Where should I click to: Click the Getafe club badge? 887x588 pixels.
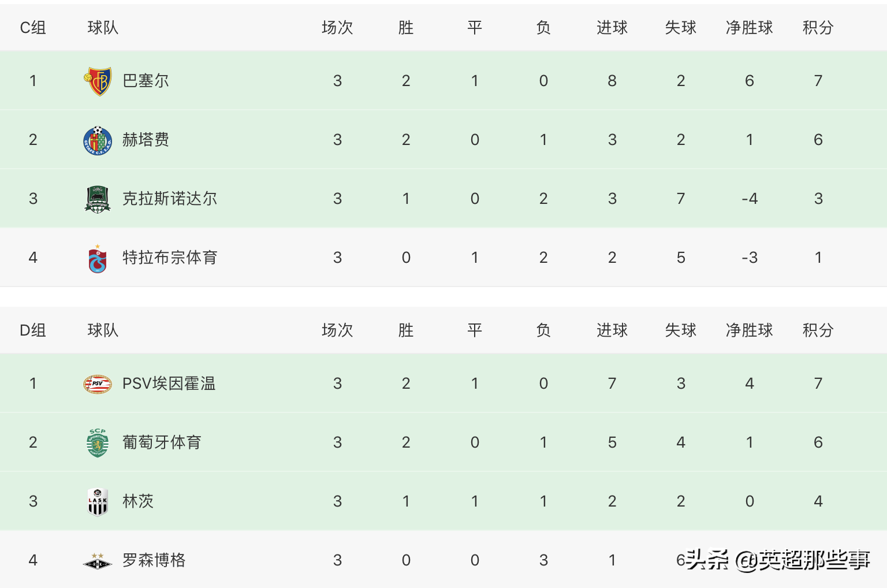pyautogui.click(x=98, y=140)
